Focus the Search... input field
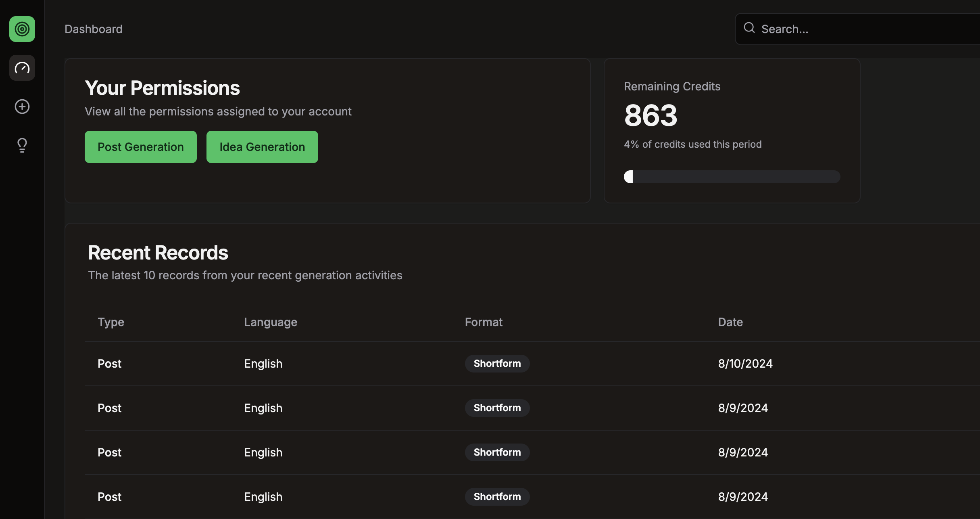The height and width of the screenshot is (519, 980). pyautogui.click(x=857, y=29)
